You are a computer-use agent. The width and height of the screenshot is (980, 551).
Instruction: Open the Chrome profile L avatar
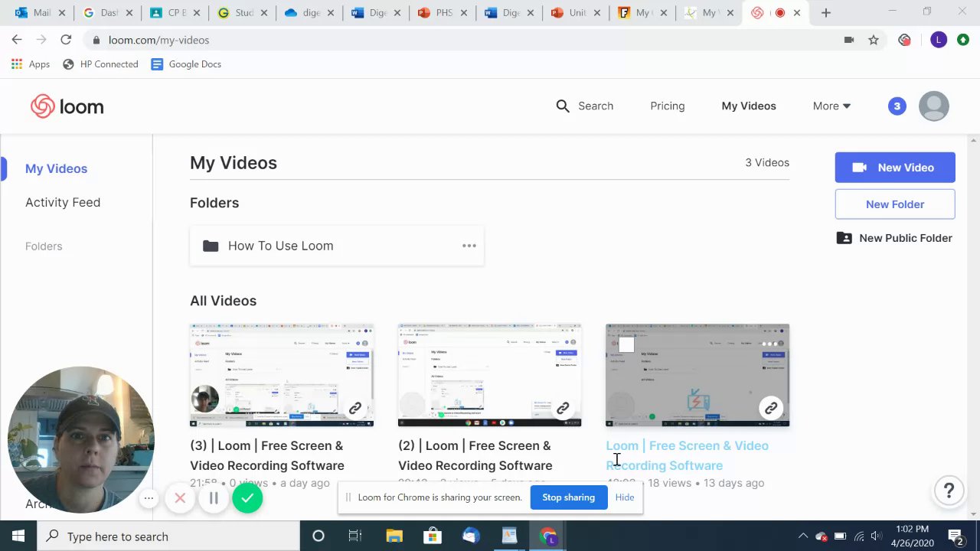[939, 40]
